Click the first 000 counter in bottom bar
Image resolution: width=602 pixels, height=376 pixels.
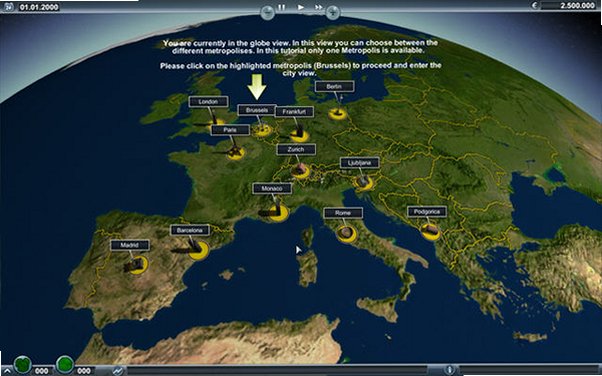[x=41, y=371]
